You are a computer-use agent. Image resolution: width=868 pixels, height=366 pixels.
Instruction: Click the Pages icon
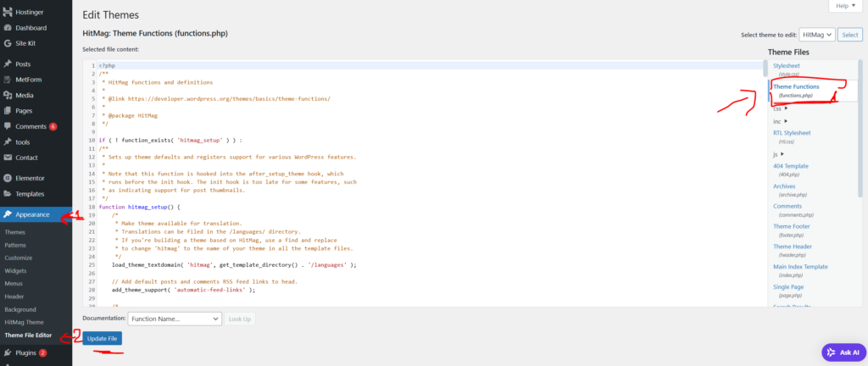[x=8, y=111]
